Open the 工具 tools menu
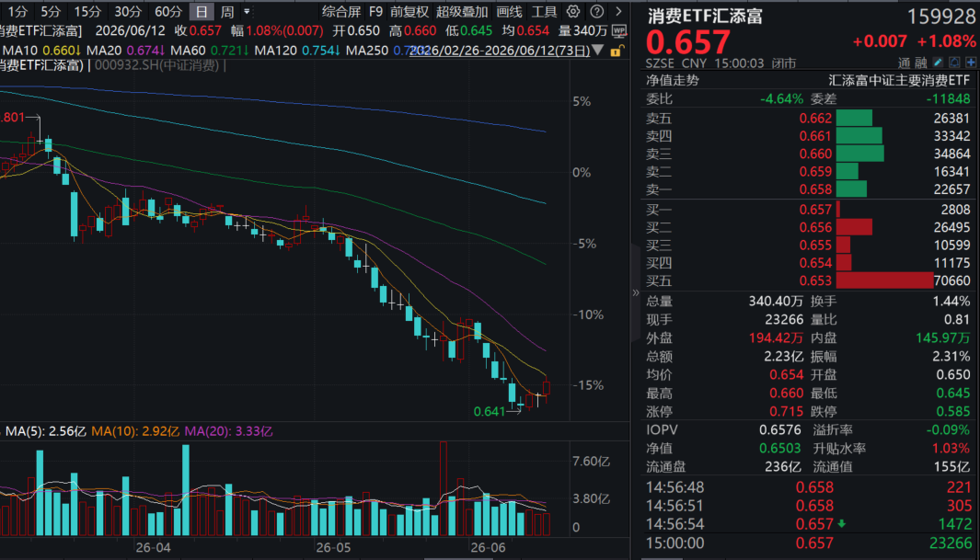The width and height of the screenshot is (980, 560). click(x=544, y=11)
